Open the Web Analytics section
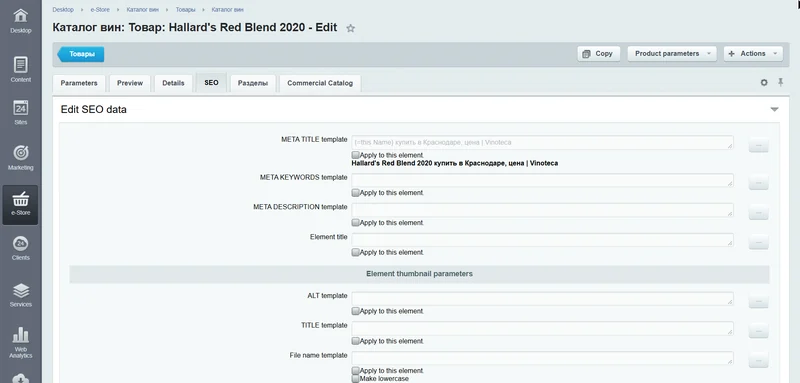 20,342
